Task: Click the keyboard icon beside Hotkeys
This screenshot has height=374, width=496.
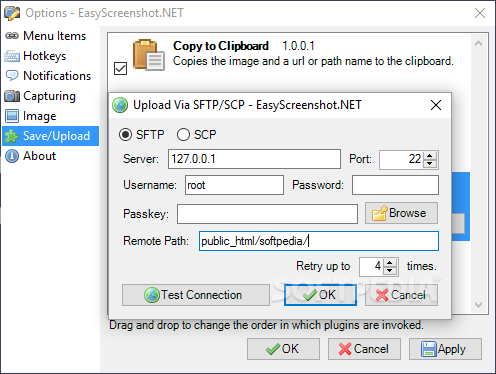Action: 12,56
